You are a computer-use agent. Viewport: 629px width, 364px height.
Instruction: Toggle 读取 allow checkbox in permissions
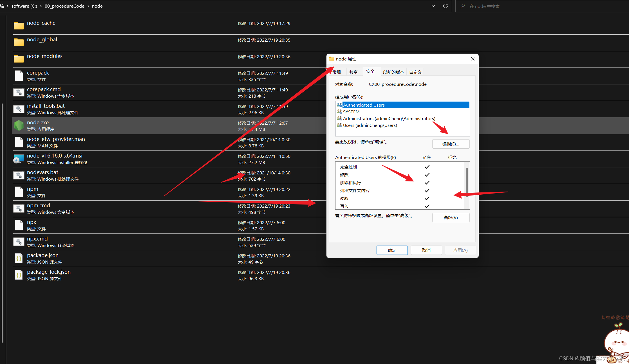click(x=427, y=198)
